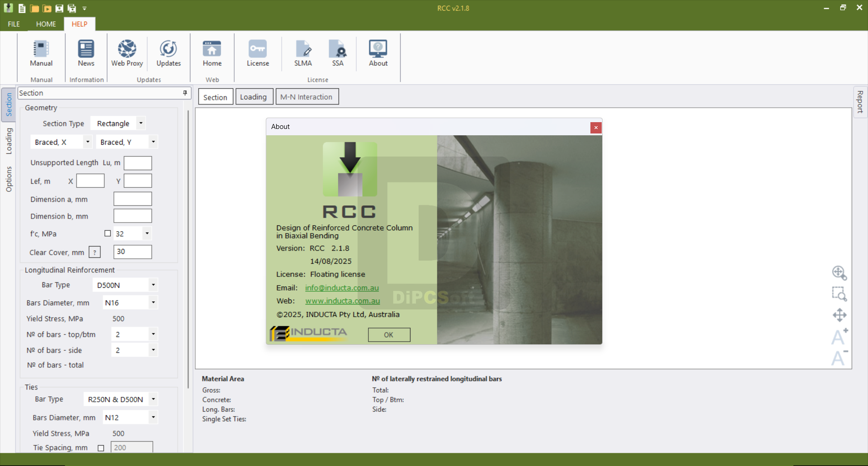The height and width of the screenshot is (466, 868).
Task: Select the HELP ribbon tab
Action: 80,24
